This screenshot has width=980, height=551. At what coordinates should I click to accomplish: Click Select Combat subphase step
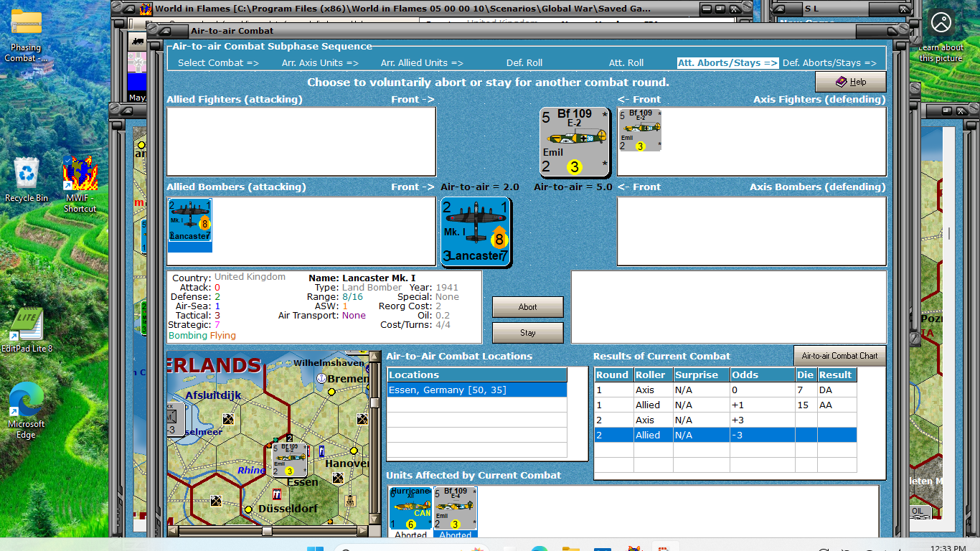(x=218, y=62)
